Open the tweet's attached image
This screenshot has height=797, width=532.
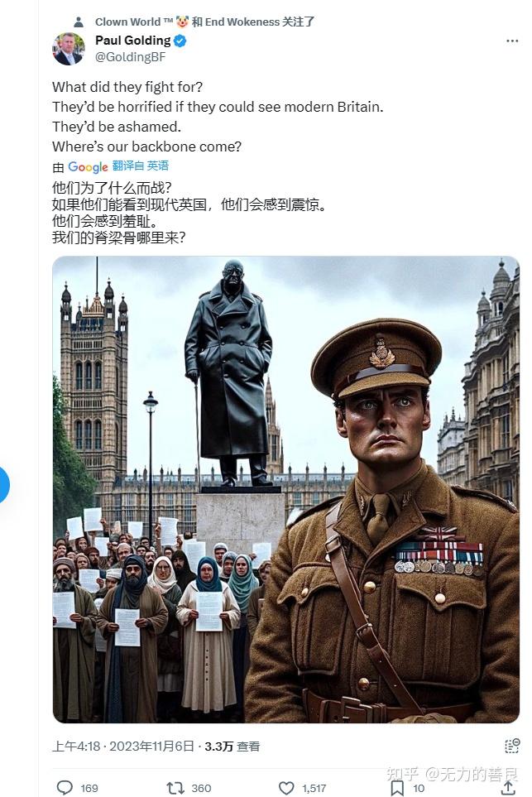[286, 489]
